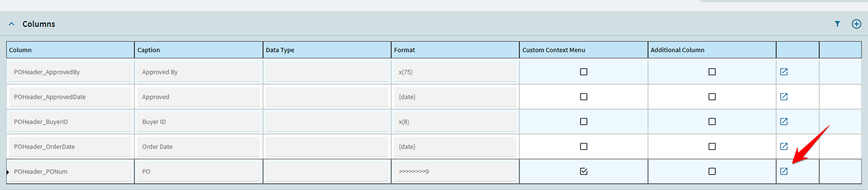Image resolution: width=868 pixels, height=190 pixels.
Task: Open details for POHeader_ApprovedBy row
Action: coord(784,72)
